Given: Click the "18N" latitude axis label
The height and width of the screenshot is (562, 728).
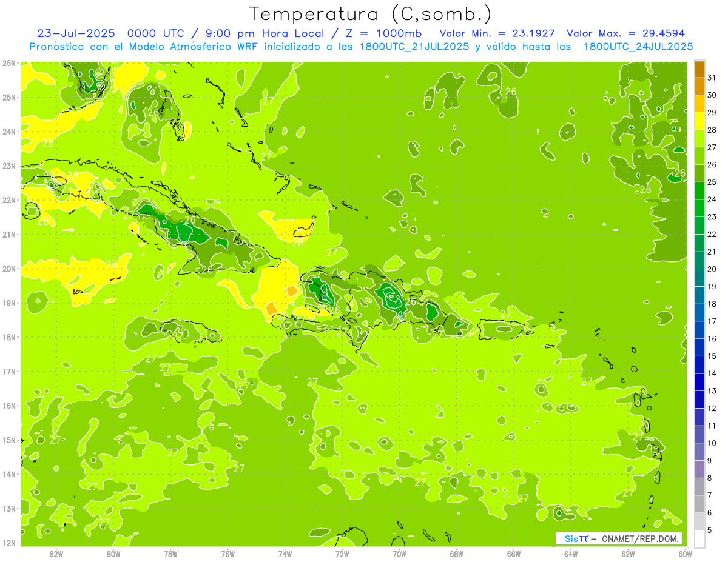Looking at the screenshot, I should (9, 337).
